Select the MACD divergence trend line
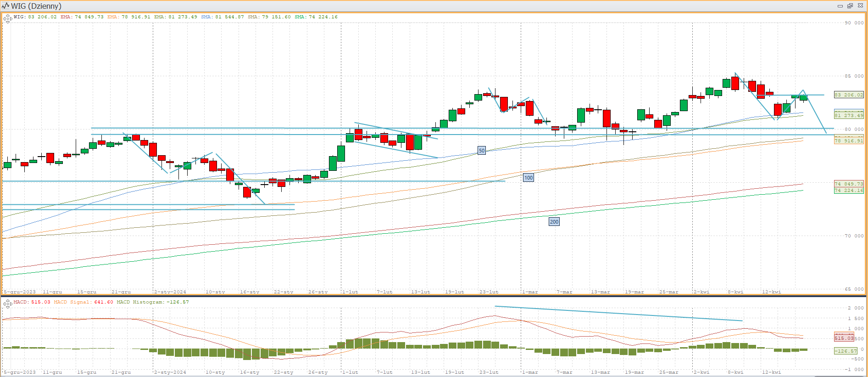868x377 pixels. [618, 313]
